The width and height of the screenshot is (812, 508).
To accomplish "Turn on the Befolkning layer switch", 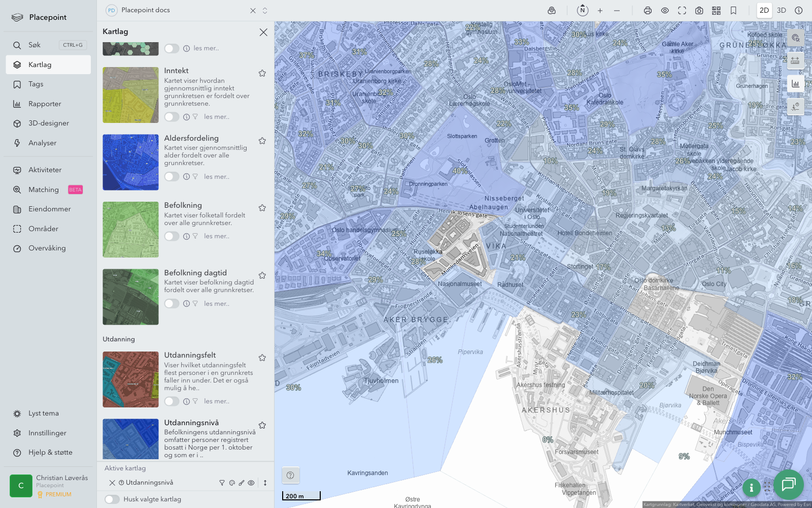I will (172, 236).
